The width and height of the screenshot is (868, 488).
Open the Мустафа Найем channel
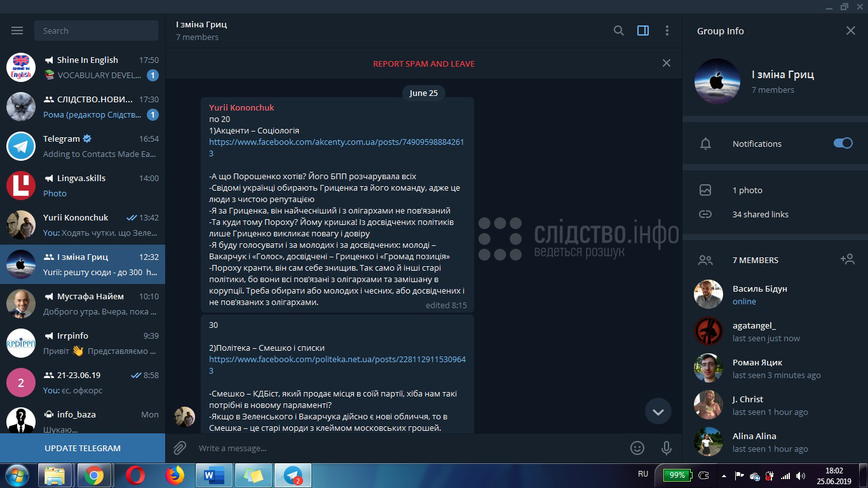click(83, 304)
